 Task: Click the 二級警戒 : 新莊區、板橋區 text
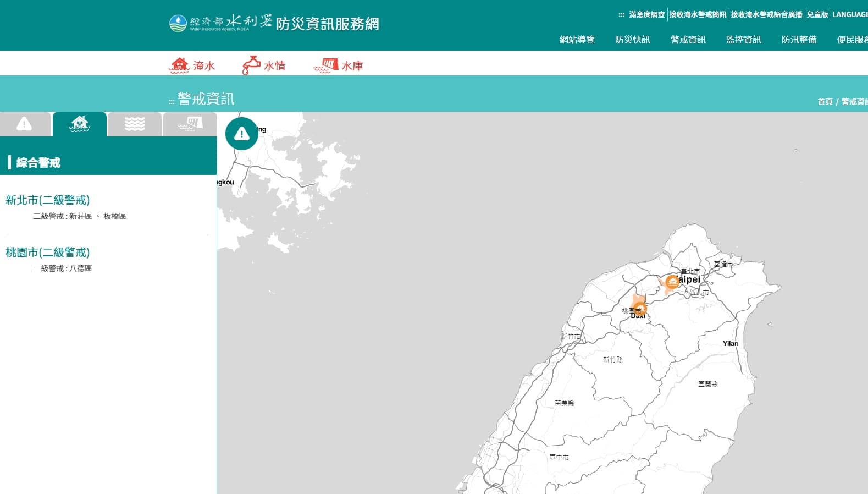pyautogui.click(x=80, y=216)
